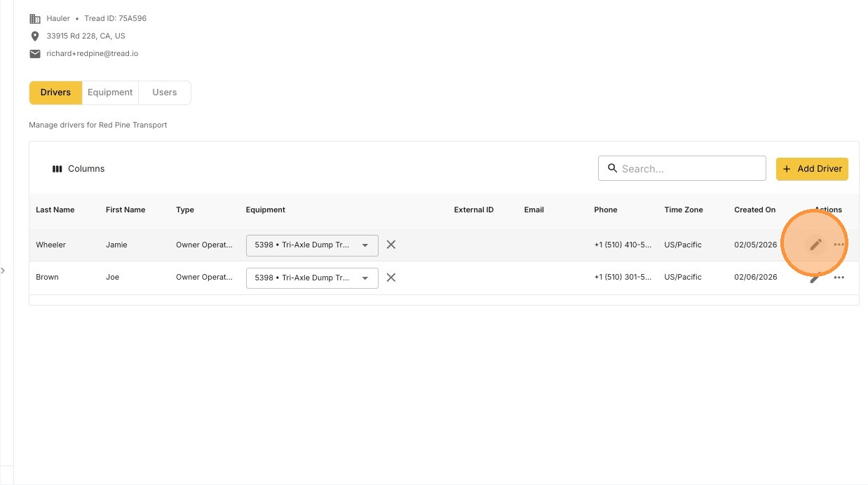Click phone number +1 (510) 301-5…
The image size is (868, 485).
tap(623, 277)
